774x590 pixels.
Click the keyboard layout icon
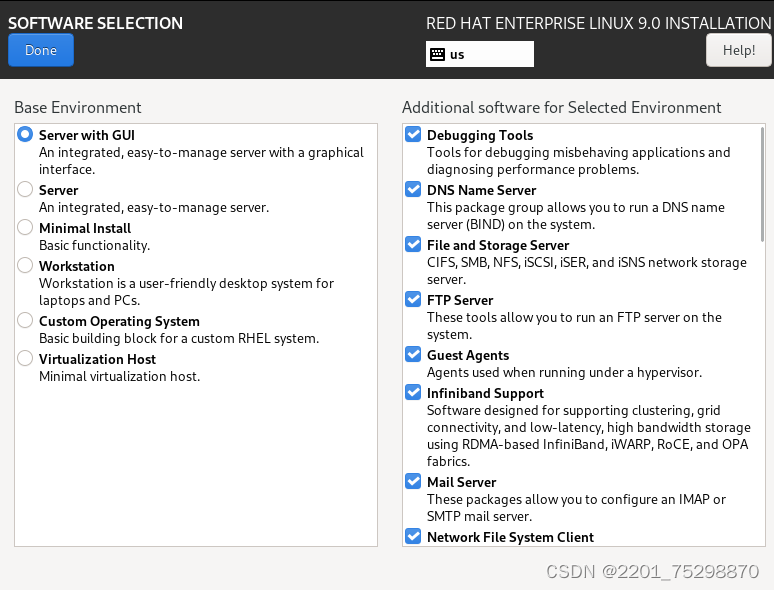coord(437,54)
